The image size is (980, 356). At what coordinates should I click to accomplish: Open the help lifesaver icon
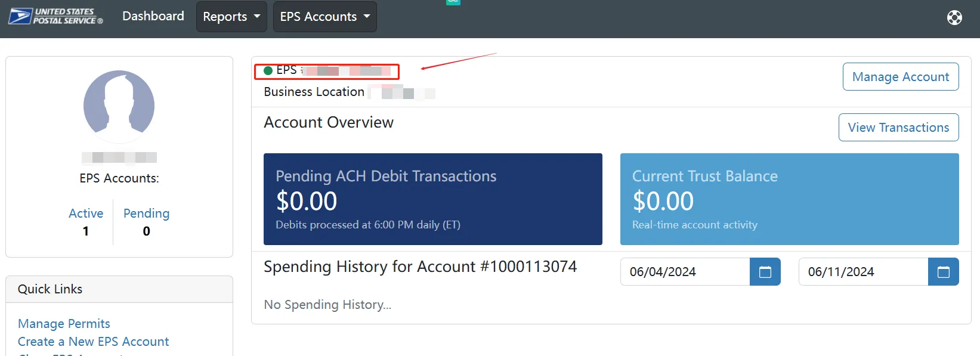954,18
